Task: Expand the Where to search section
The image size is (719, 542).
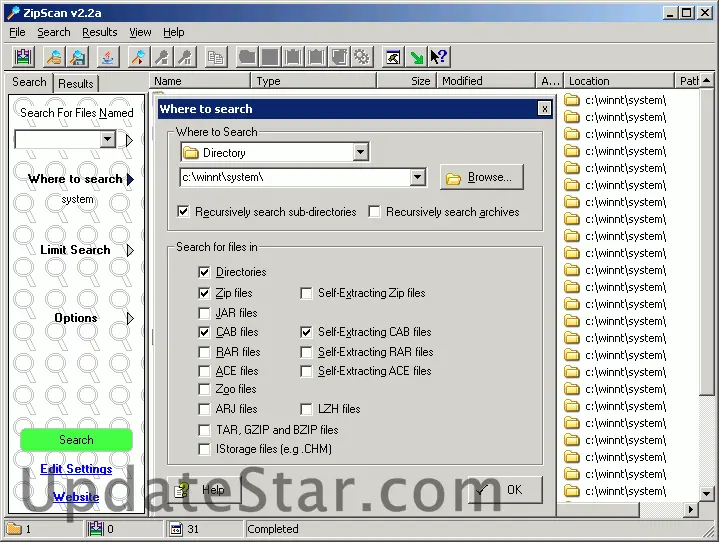Action: click(x=131, y=179)
